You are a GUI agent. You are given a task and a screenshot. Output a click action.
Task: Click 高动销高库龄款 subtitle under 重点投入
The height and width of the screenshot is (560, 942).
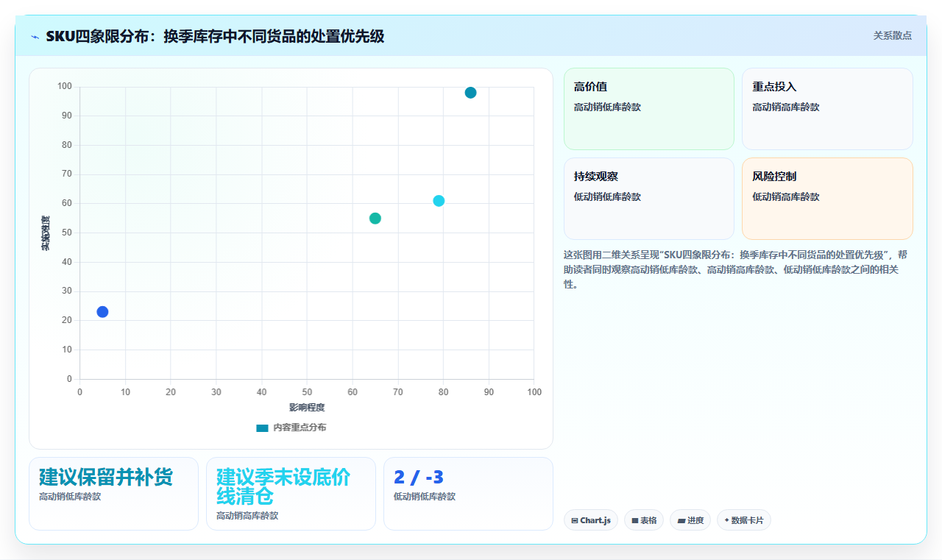785,107
